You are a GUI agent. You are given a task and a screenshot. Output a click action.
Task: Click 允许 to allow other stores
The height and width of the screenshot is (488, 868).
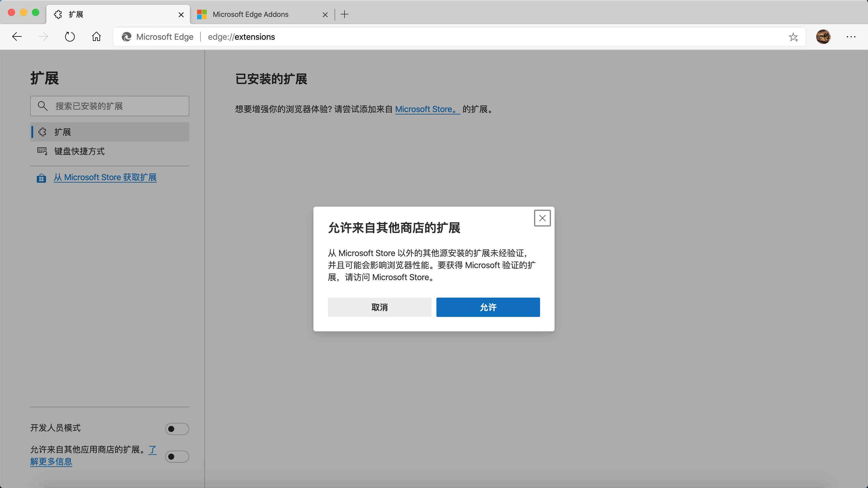point(488,307)
